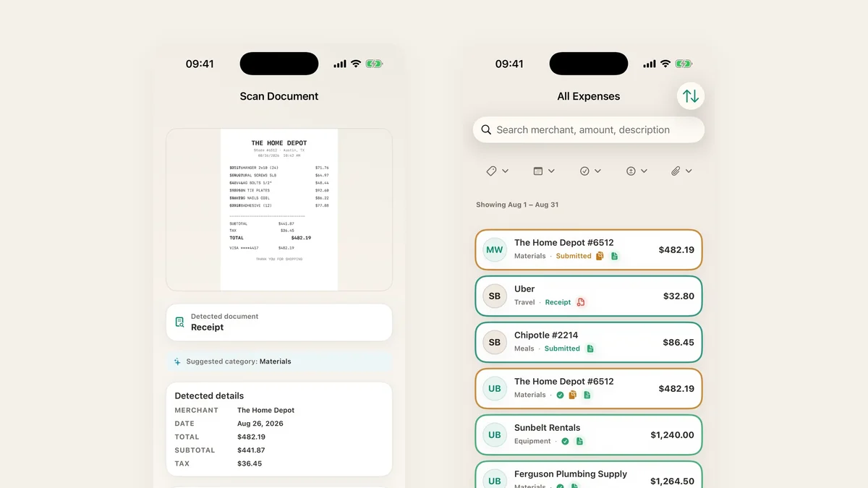Open the scanned Home Depot receipt preview
The height and width of the screenshot is (488, 868).
(x=279, y=210)
